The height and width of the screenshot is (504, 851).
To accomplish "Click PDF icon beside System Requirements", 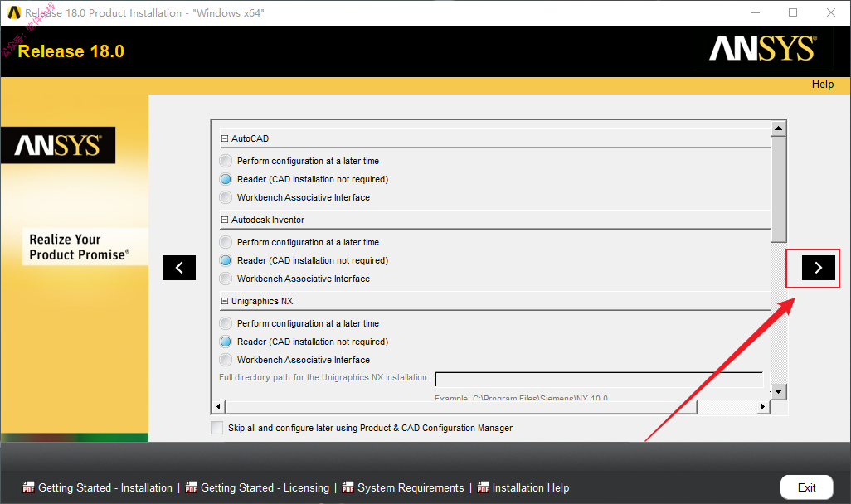I will (348, 487).
